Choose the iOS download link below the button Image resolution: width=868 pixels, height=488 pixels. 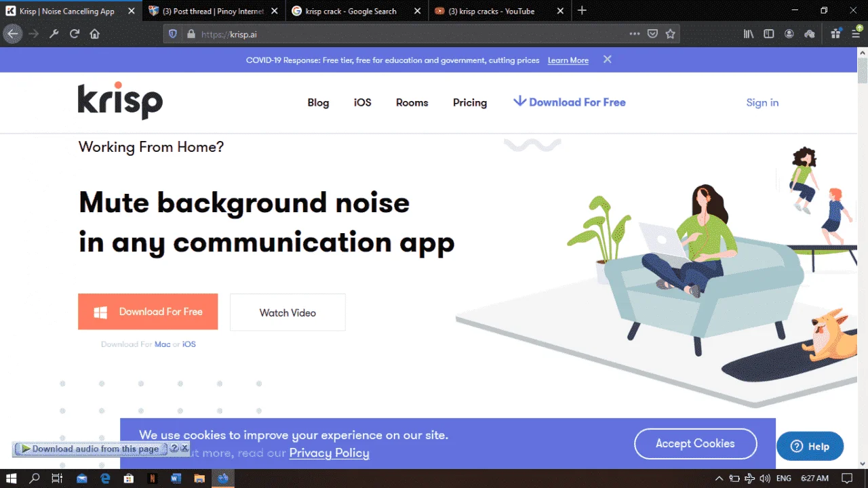pos(189,344)
